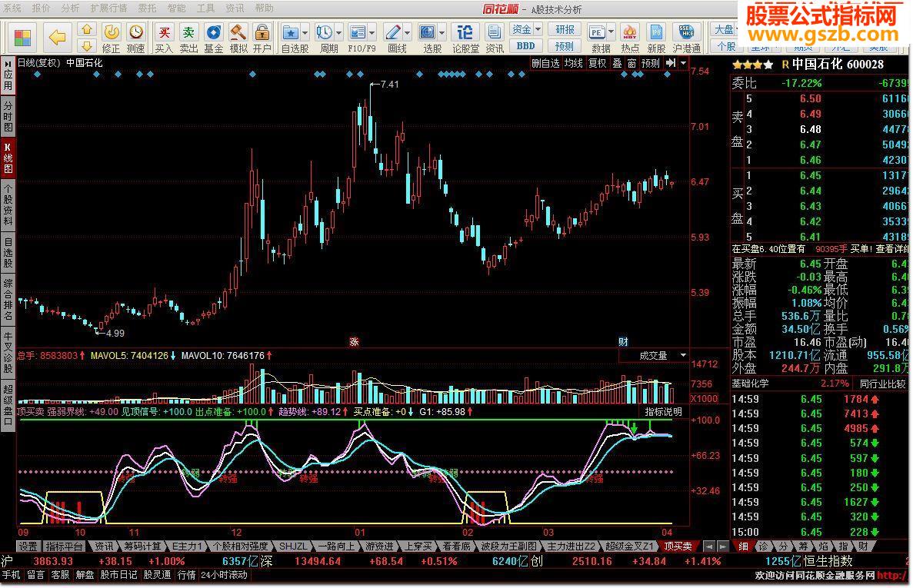Open the 资讯 news document icon

(495, 32)
